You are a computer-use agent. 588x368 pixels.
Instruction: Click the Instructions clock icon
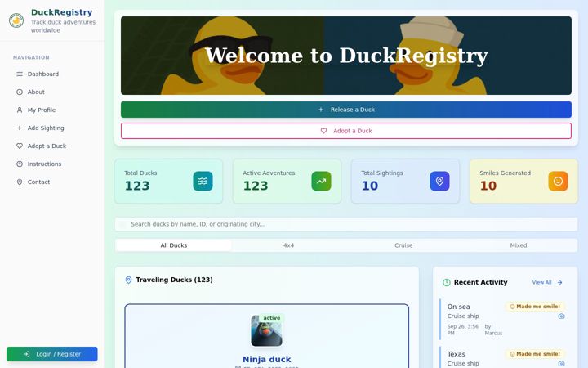click(20, 164)
